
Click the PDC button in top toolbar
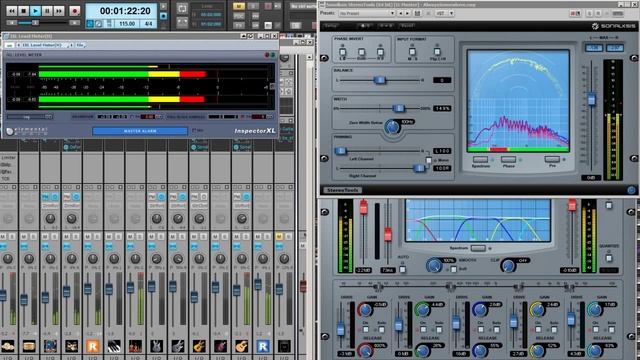239,16
